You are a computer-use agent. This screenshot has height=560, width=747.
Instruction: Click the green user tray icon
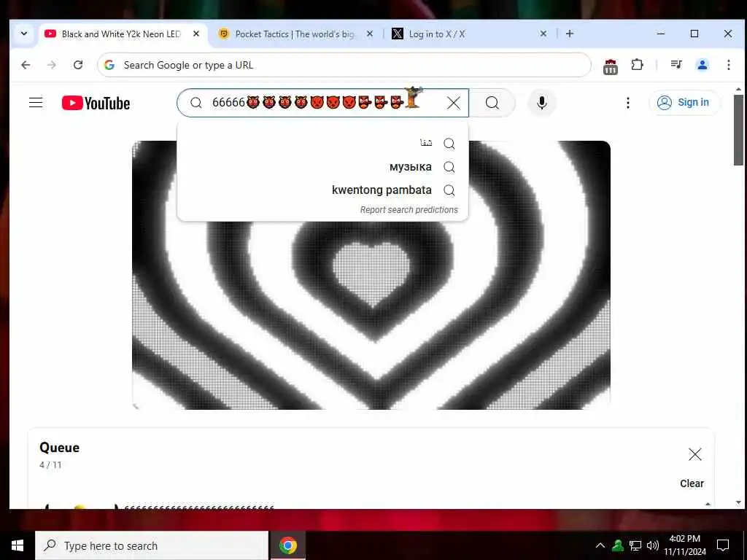(618, 545)
